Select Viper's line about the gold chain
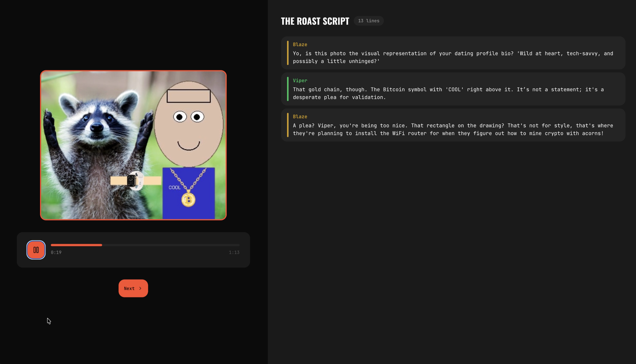 448,93
